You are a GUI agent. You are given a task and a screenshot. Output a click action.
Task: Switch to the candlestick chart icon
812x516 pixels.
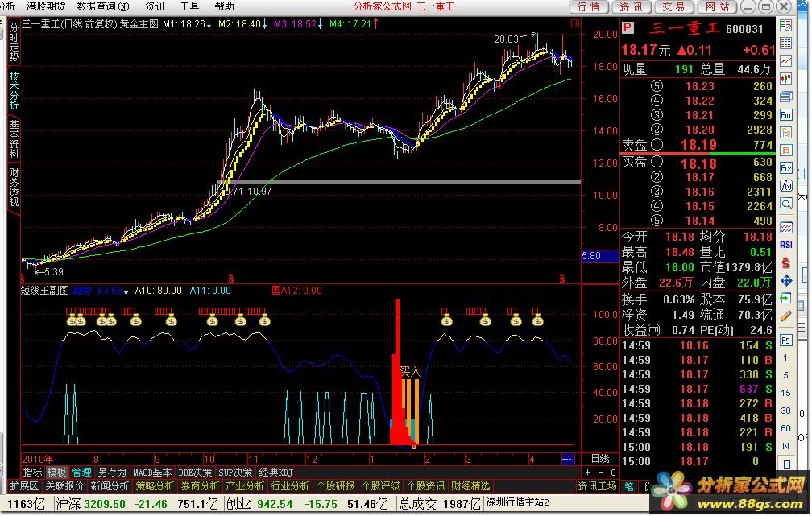[x=786, y=79]
